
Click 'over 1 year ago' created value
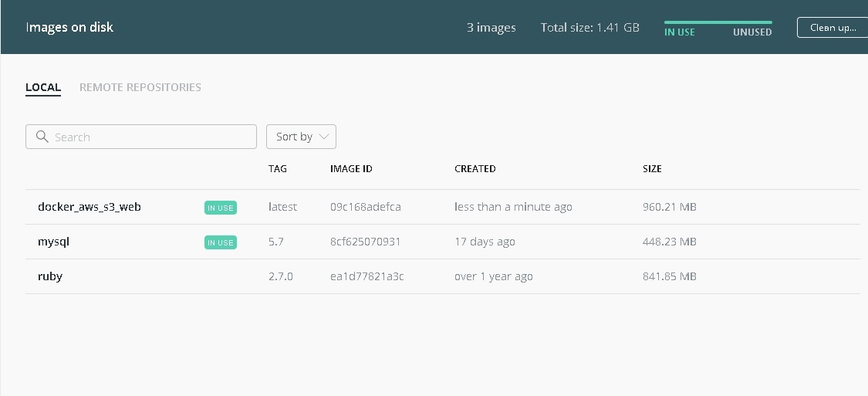pyautogui.click(x=493, y=276)
